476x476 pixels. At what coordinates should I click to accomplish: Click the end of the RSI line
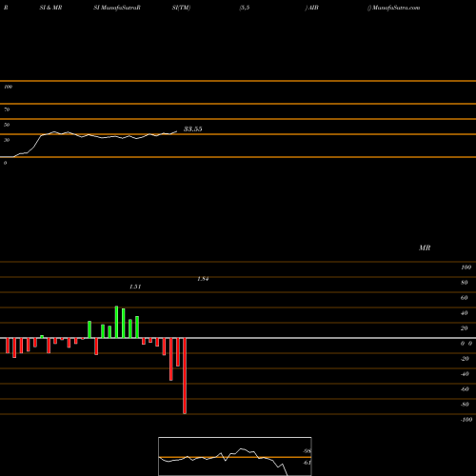[x=176, y=131]
